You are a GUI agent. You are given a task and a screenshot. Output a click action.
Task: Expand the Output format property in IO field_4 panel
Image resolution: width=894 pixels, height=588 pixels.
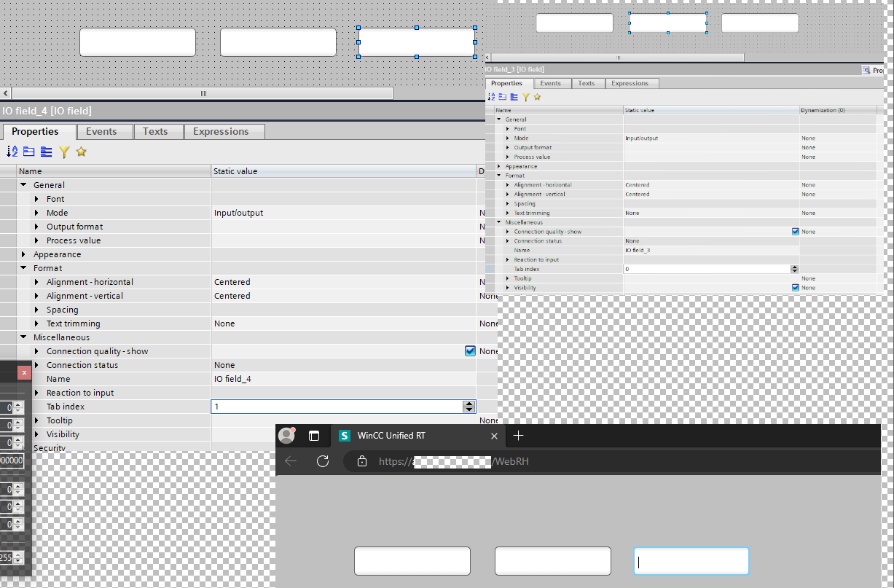point(37,227)
